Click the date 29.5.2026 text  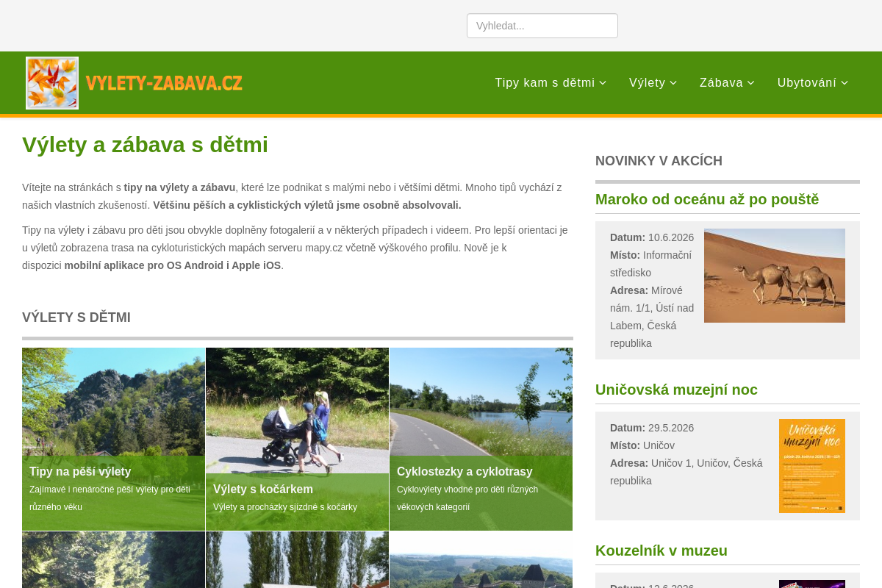671,428
